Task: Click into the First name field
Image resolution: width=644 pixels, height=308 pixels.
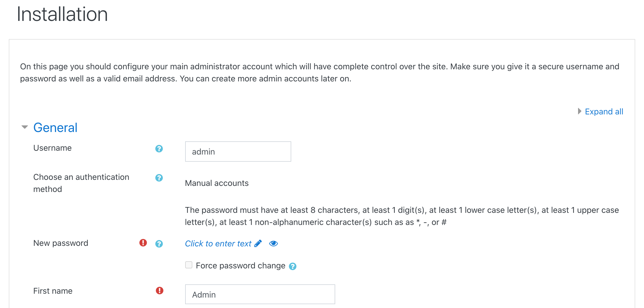Action: [260, 294]
